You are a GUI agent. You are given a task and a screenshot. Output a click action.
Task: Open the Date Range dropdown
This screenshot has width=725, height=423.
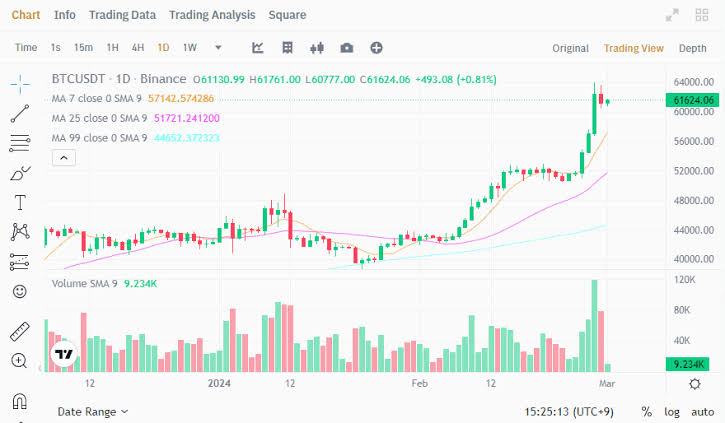click(x=93, y=411)
